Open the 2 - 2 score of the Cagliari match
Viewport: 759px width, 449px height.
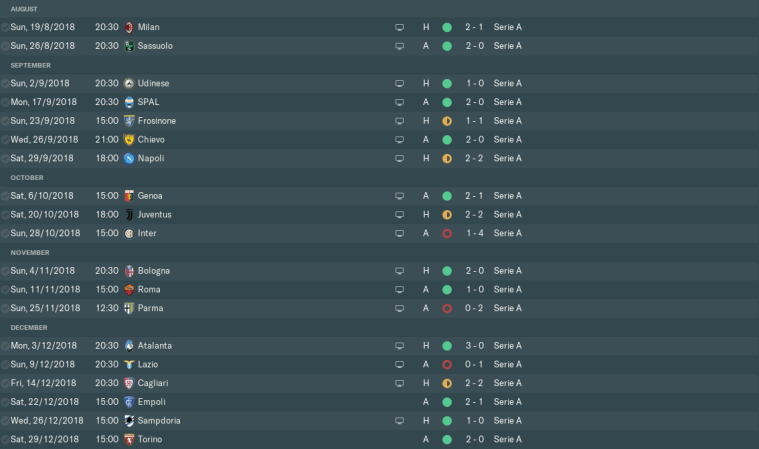475,383
